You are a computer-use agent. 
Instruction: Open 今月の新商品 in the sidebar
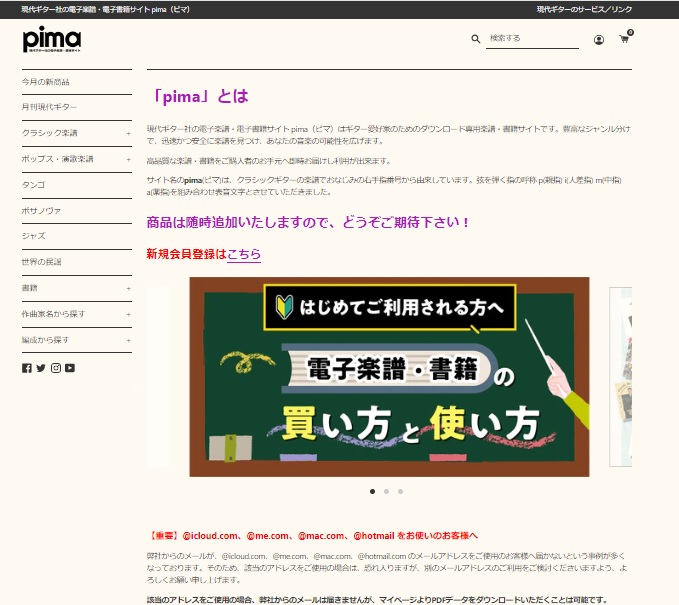45,82
